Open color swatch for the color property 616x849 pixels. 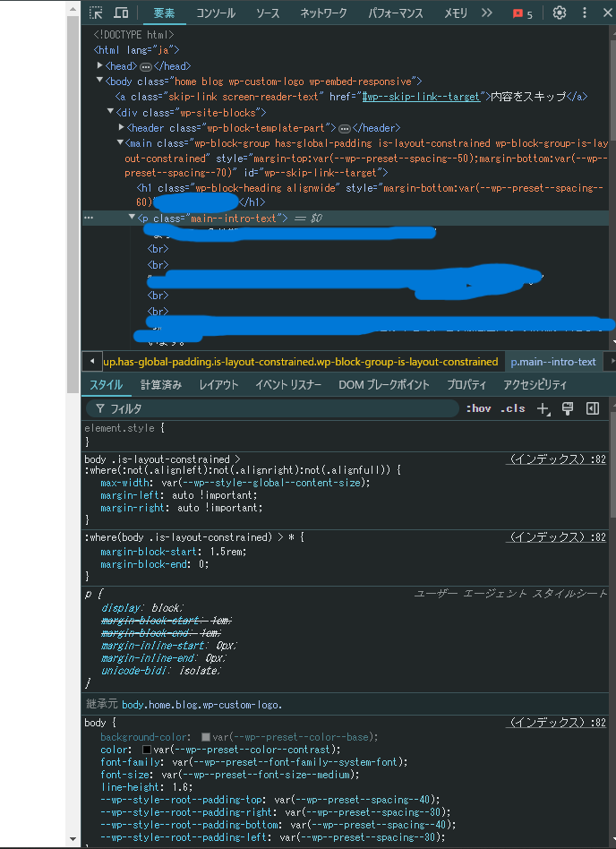click(x=145, y=749)
